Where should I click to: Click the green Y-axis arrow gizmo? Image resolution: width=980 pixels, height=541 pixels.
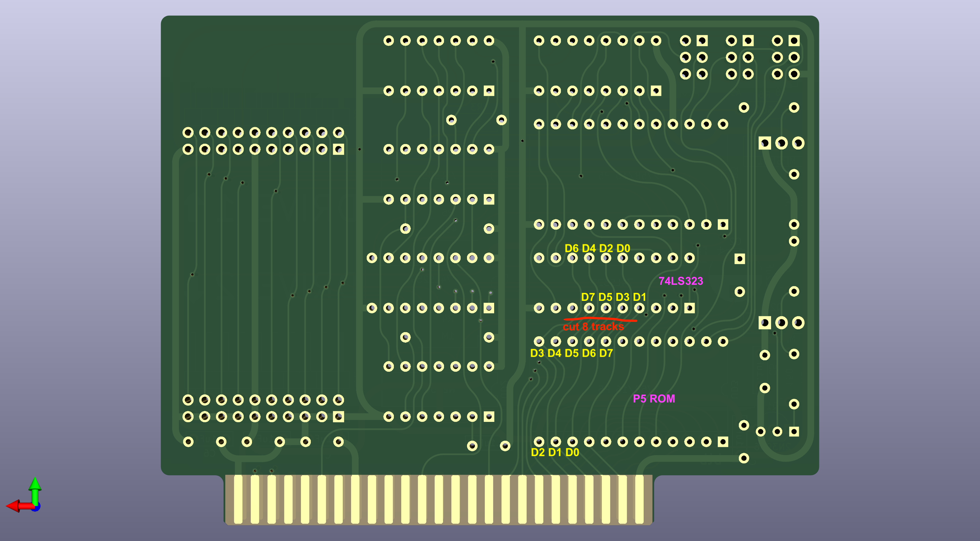(35, 487)
